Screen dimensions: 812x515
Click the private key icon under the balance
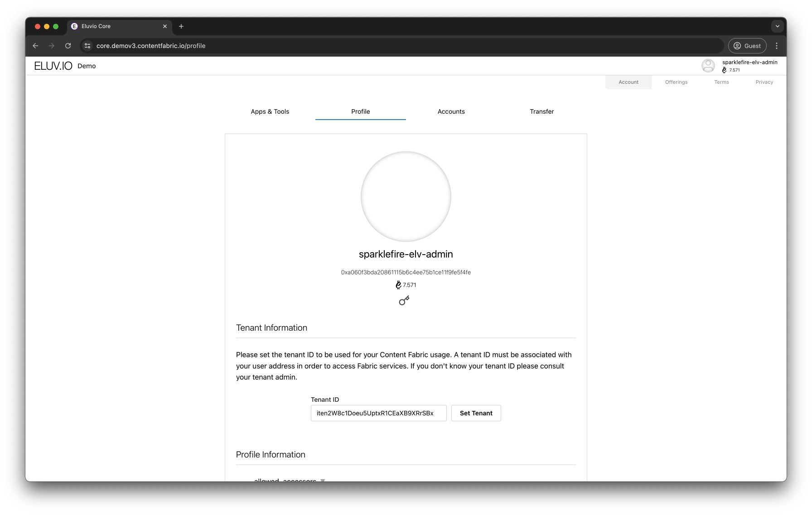click(x=404, y=300)
